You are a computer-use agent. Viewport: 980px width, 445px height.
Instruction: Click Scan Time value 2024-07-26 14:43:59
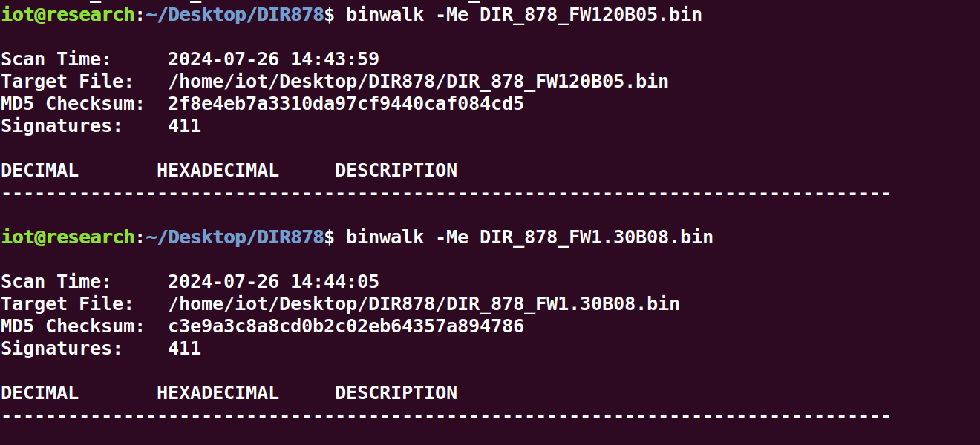[x=273, y=59]
